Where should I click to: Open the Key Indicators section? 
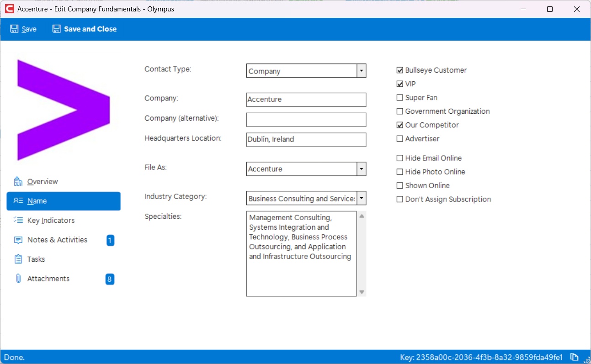(x=64, y=220)
